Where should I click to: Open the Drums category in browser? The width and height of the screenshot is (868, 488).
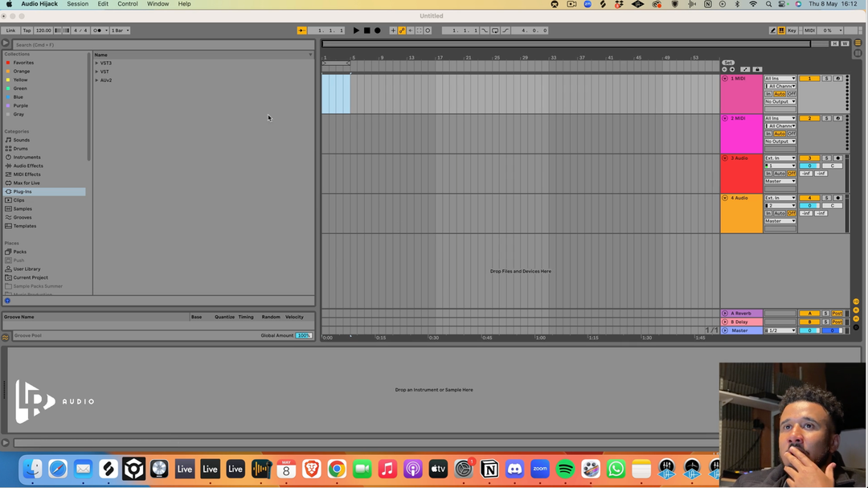[x=20, y=149]
